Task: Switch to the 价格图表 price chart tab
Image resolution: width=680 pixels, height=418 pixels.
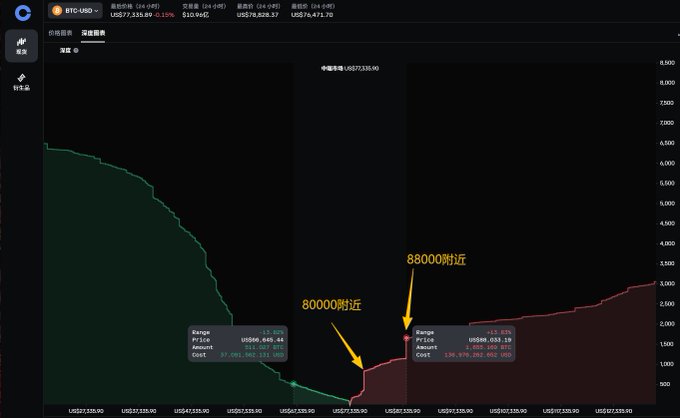Action: [60, 33]
